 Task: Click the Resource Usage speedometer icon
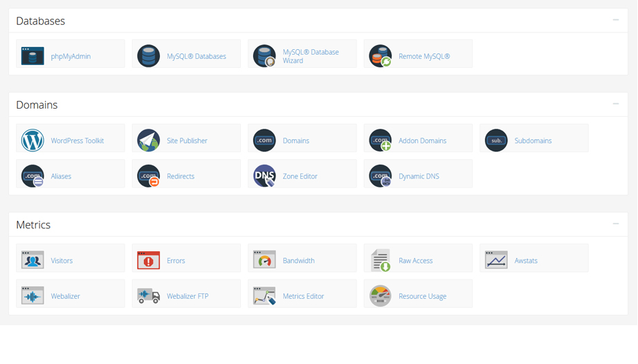pyautogui.click(x=380, y=295)
